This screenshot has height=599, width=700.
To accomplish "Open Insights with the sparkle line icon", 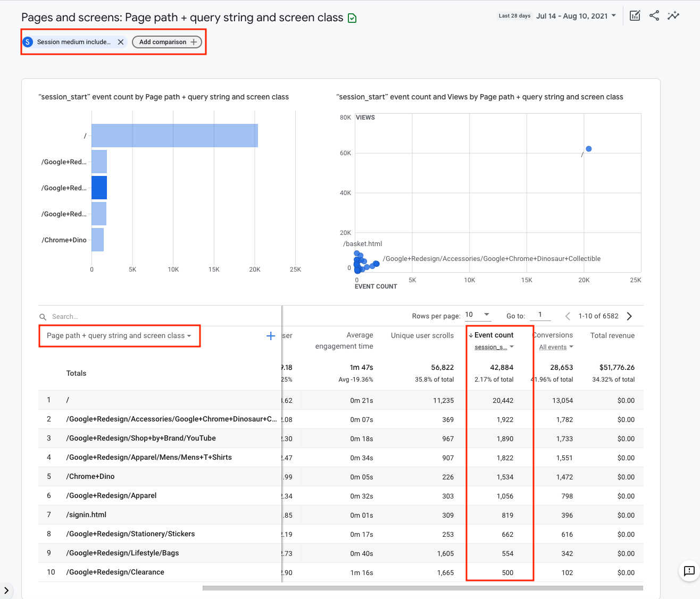I will (x=673, y=15).
